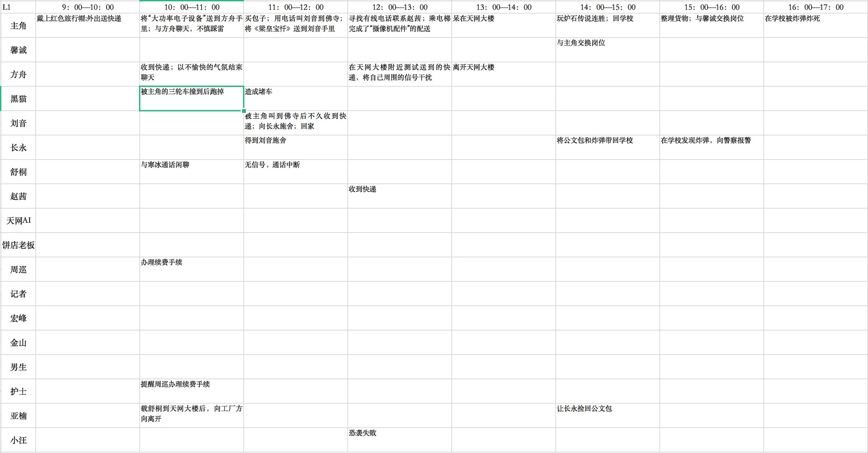Select the row label '黑猫'
Screen dimensions: 868x453
click(18, 99)
